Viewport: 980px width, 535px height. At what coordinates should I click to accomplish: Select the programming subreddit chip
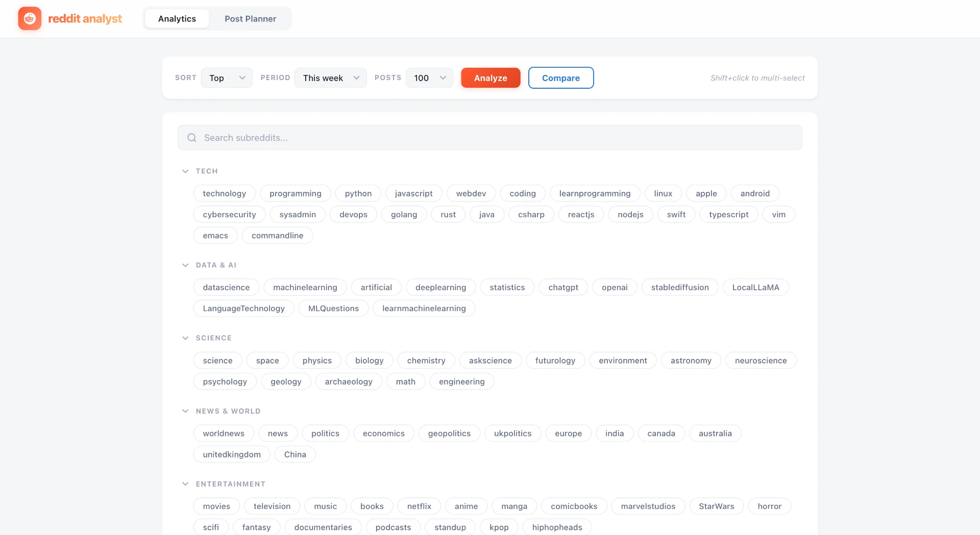click(x=296, y=193)
